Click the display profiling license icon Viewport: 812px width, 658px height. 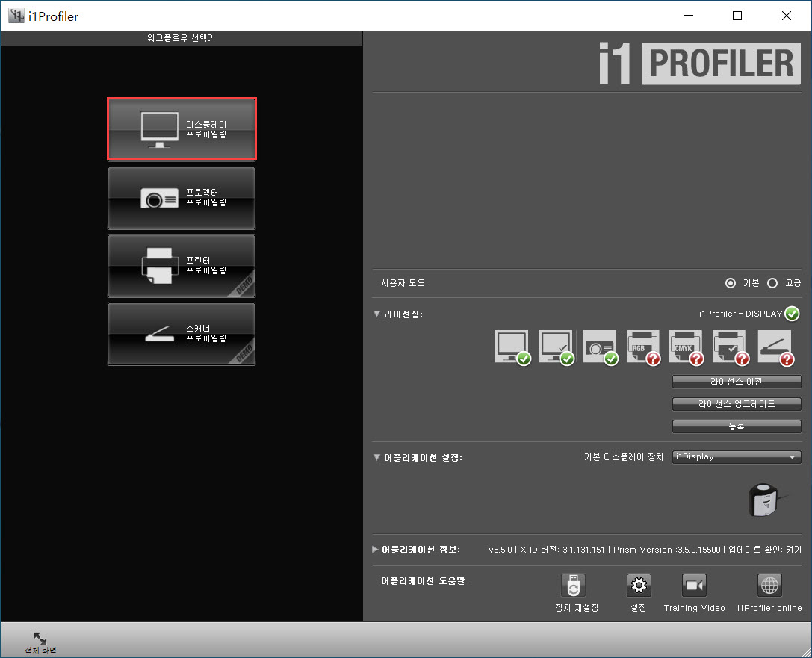512,347
